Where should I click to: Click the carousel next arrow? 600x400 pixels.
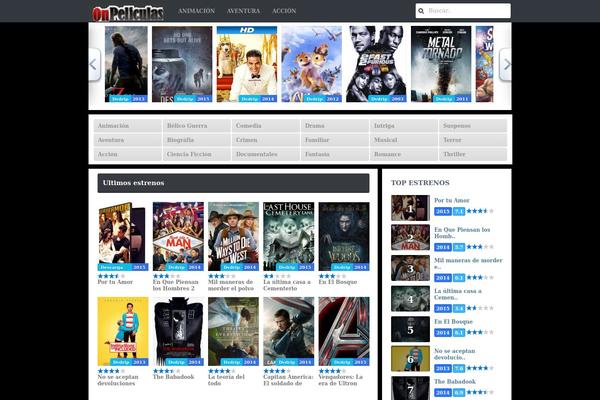click(505, 64)
